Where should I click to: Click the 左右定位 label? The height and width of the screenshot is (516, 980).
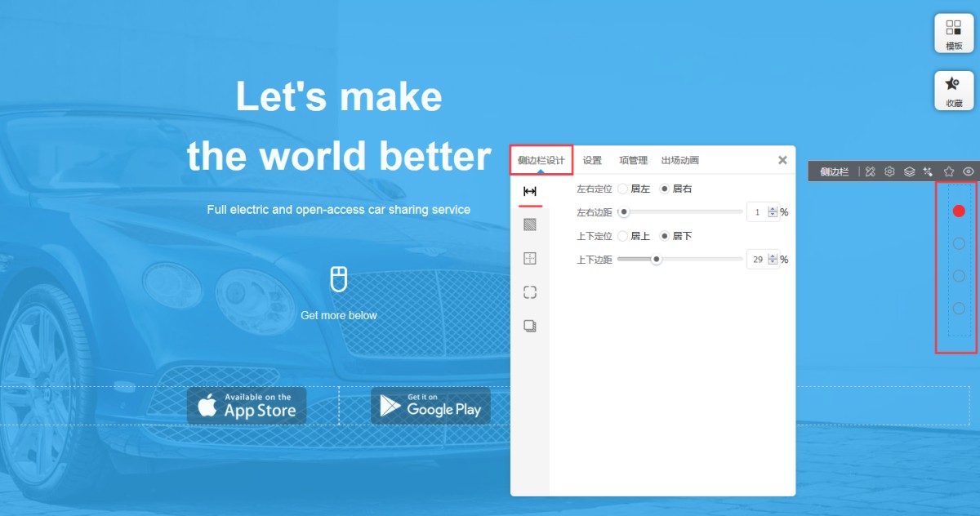(594, 189)
